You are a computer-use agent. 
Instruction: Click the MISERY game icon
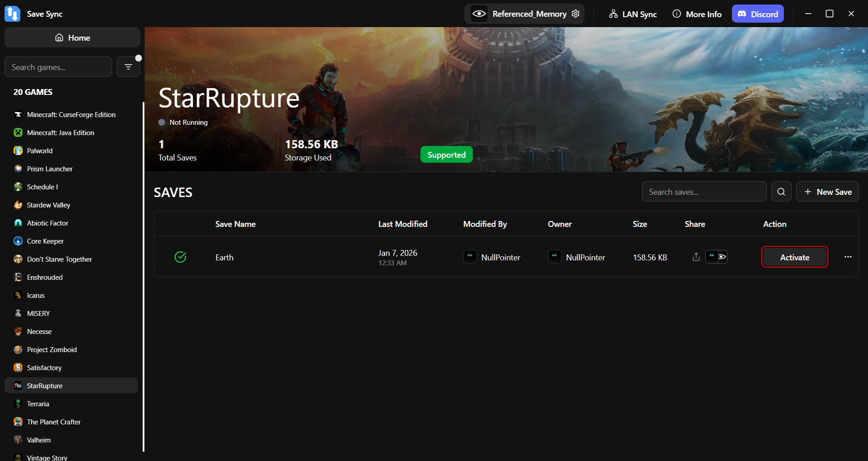coord(18,313)
